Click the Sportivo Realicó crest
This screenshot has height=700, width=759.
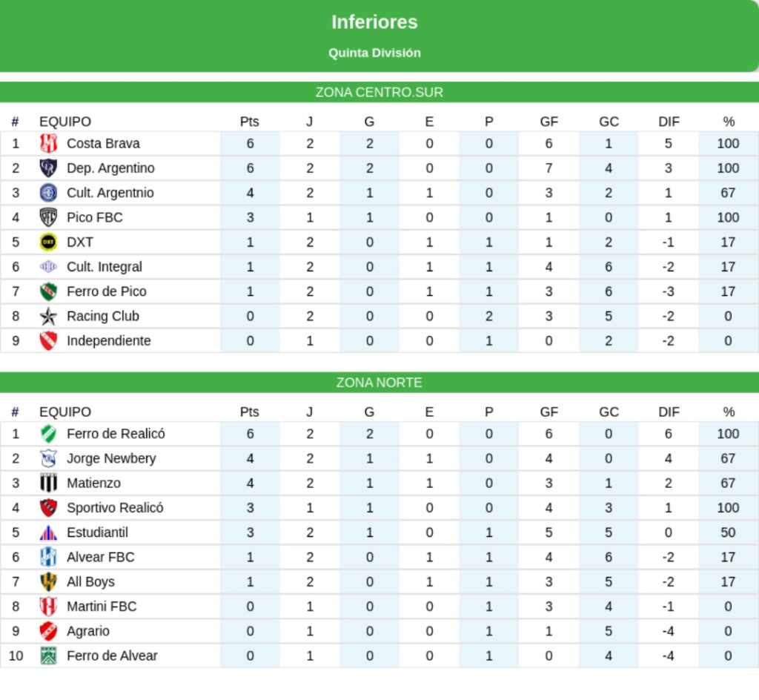(x=48, y=508)
